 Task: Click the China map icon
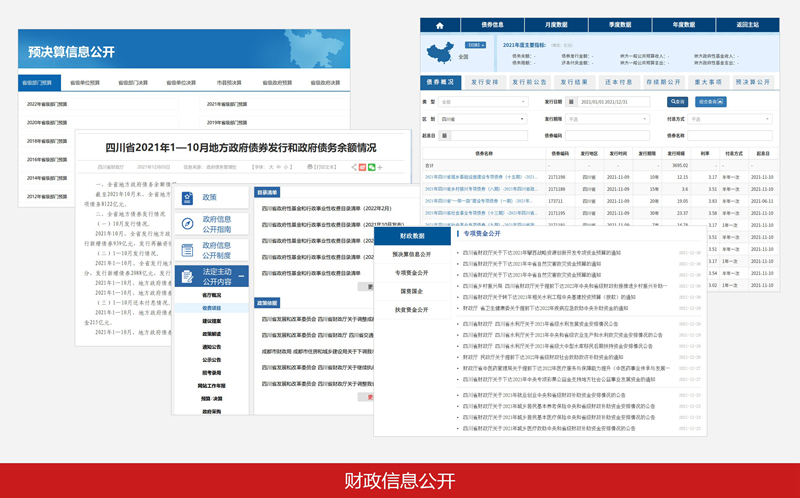pos(439,53)
